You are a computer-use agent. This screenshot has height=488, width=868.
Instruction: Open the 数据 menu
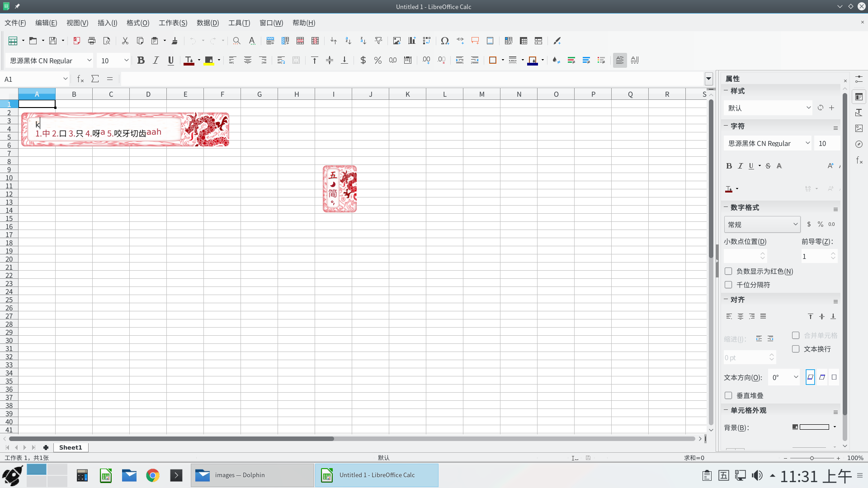pyautogui.click(x=208, y=23)
